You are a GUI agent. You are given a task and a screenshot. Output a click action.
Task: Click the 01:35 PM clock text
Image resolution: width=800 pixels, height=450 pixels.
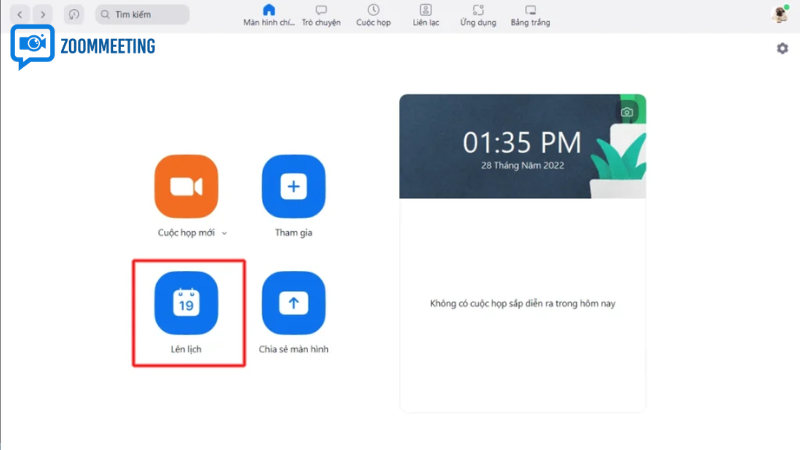point(522,143)
